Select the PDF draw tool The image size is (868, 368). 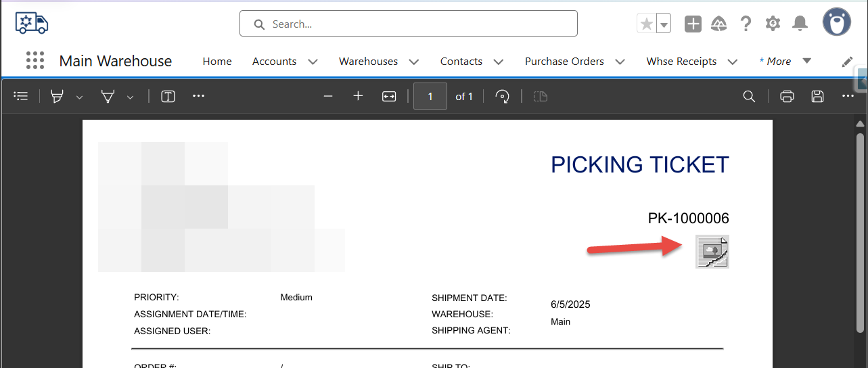(x=108, y=97)
